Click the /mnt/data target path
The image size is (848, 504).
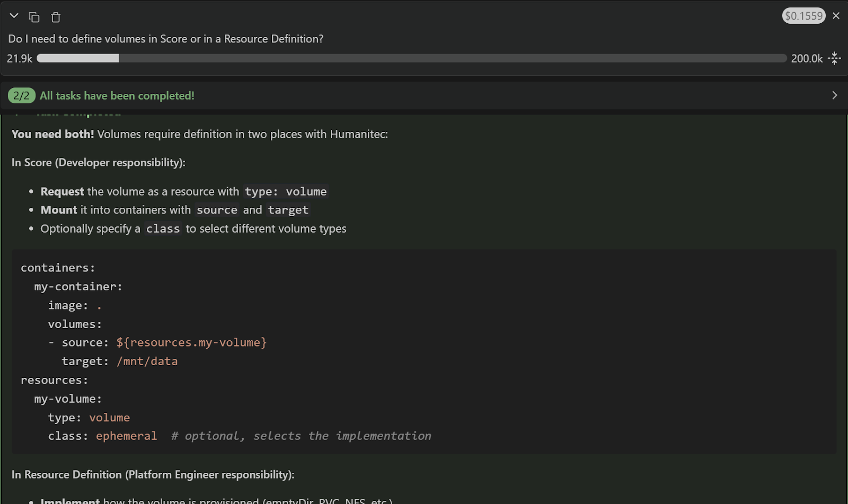[x=147, y=361]
